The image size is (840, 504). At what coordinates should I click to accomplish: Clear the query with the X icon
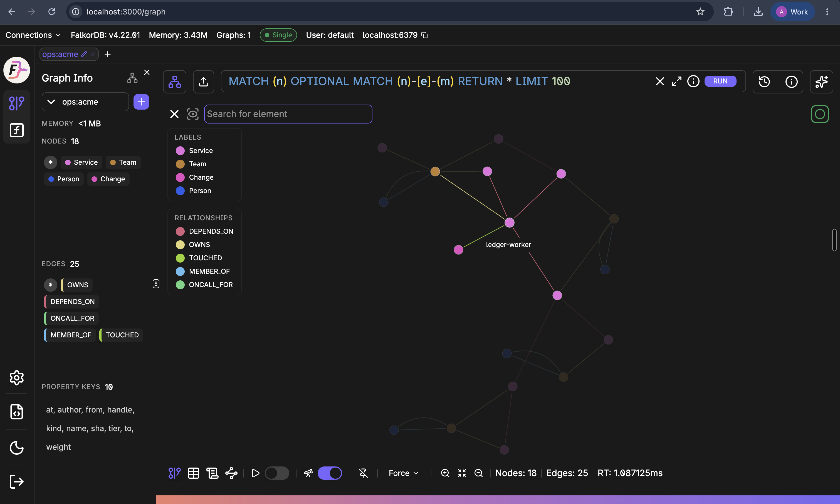[660, 81]
